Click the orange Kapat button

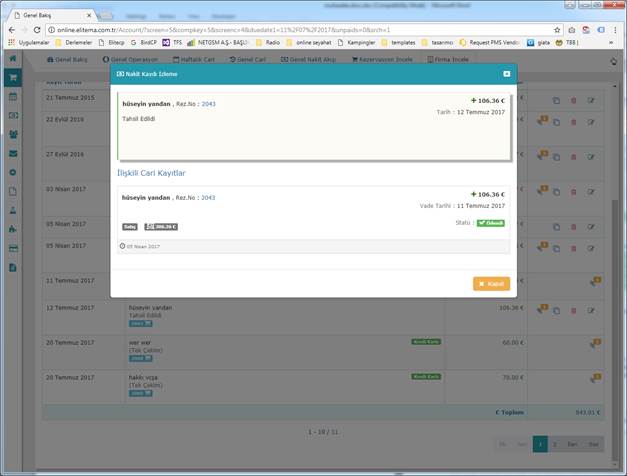pos(491,284)
